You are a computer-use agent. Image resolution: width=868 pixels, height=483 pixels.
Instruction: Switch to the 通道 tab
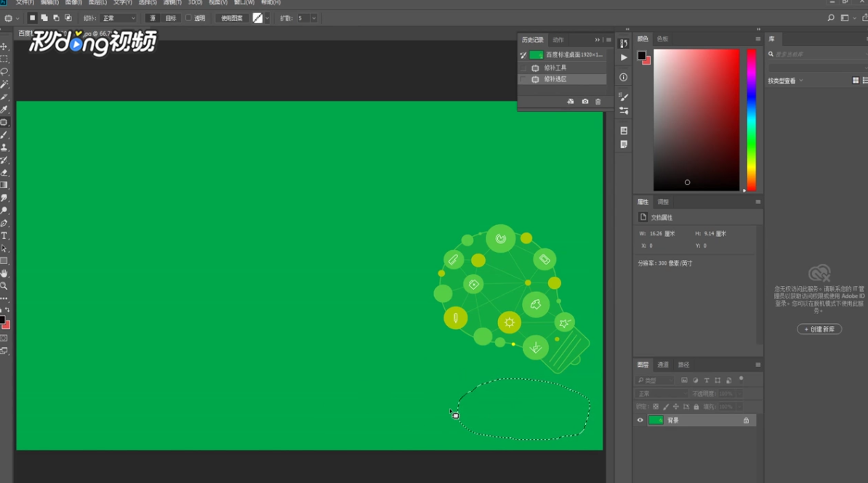point(662,365)
